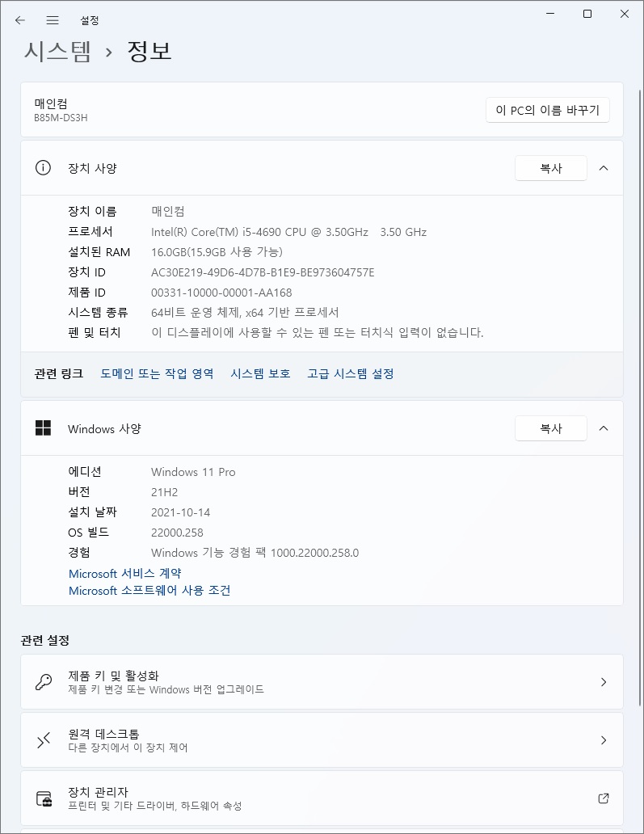The width and height of the screenshot is (644, 834).
Task: Click the info icon beside 장치 사양
Action: pos(43,168)
